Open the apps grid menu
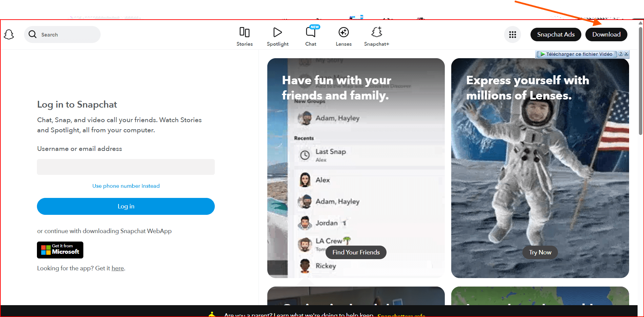The width and height of the screenshot is (644, 317). (512, 35)
